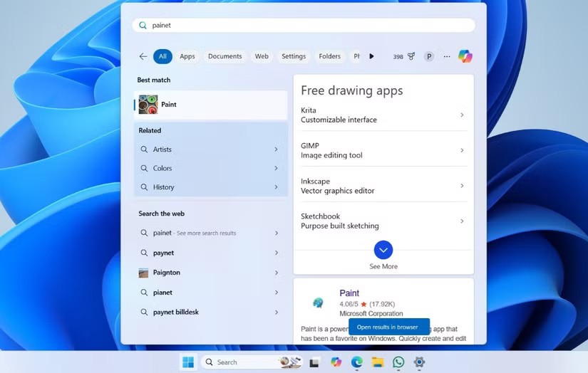Screen dimensions: 588x373
Task: Open the three-dot more options menu
Action: point(447,56)
